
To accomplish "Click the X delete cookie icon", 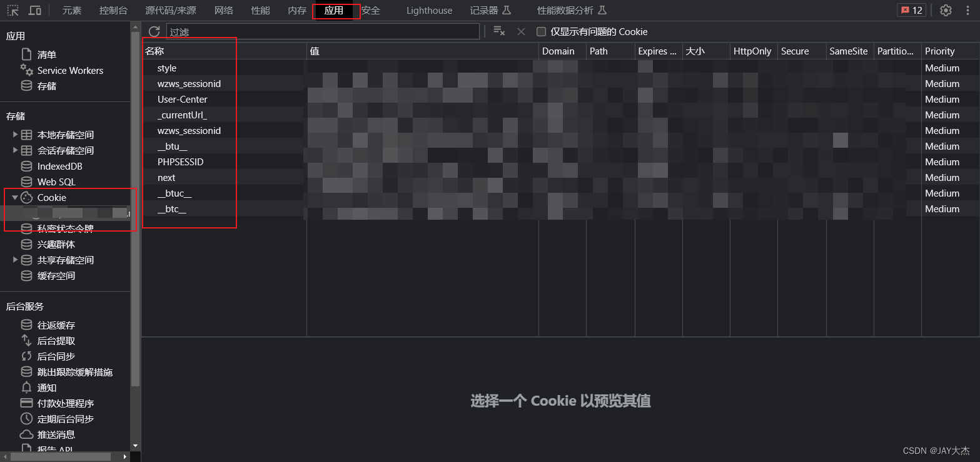I will (x=521, y=31).
